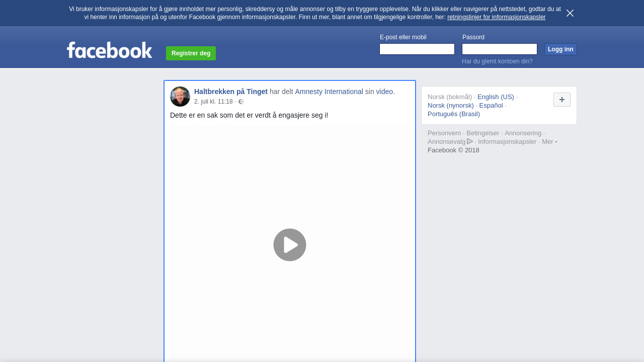Focus the E-post eller mobil field
Screen dimensions: 644x362
(417, 49)
